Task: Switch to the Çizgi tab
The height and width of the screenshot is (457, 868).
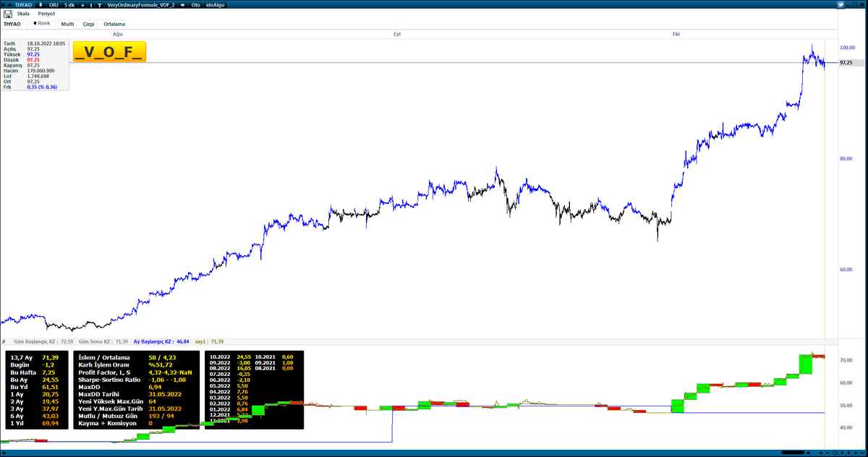Action: click(88, 24)
